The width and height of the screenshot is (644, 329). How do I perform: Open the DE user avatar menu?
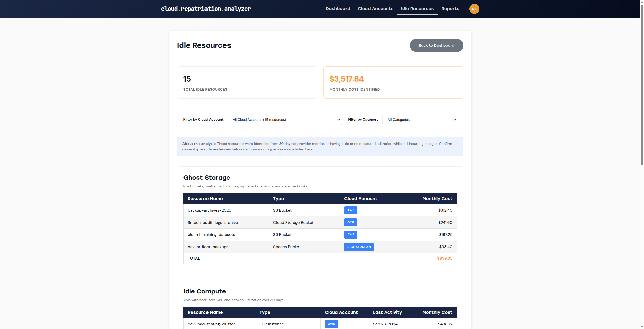[x=474, y=9]
